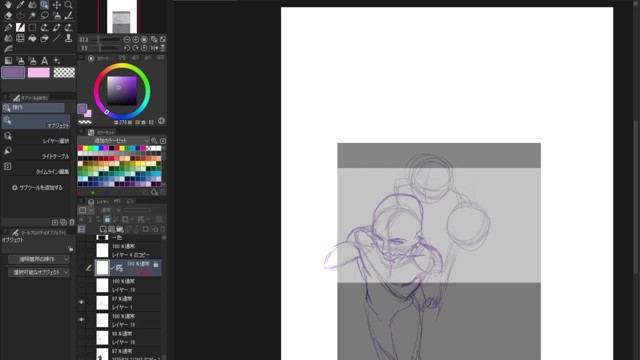Toggle visibility of レイヤー 1 layer

[81, 302]
